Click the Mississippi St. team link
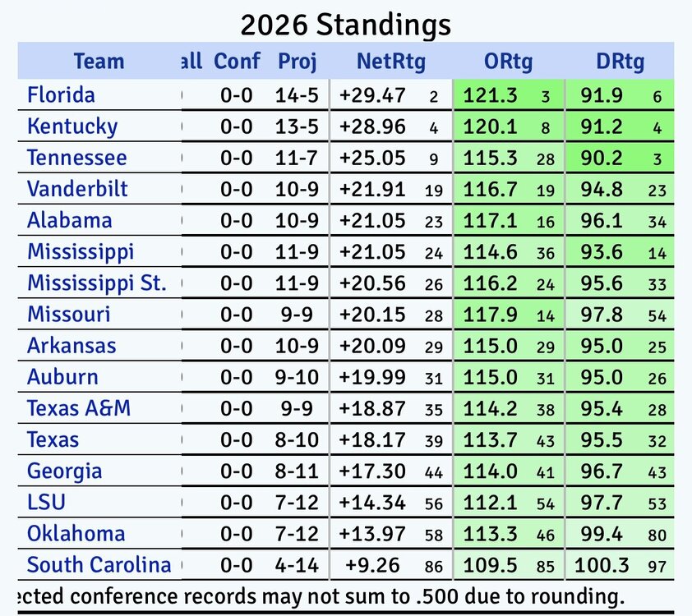The image size is (692, 616). pos(97,283)
